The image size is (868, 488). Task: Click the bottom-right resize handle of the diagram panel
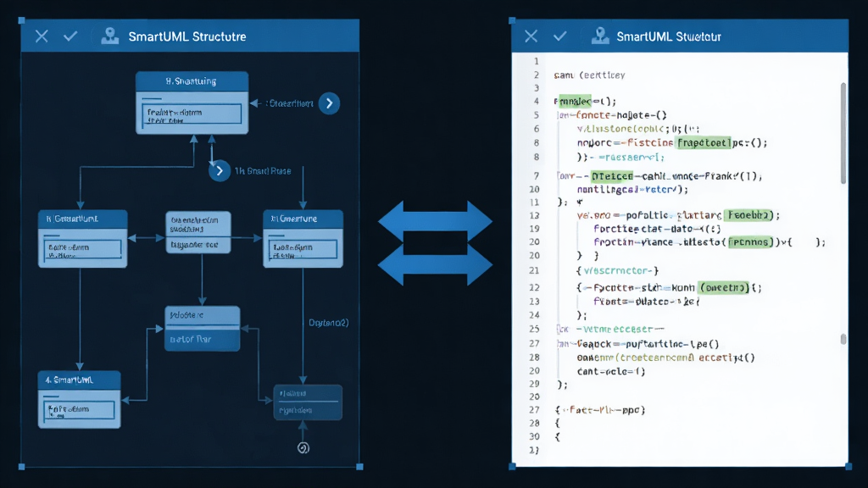pyautogui.click(x=359, y=467)
